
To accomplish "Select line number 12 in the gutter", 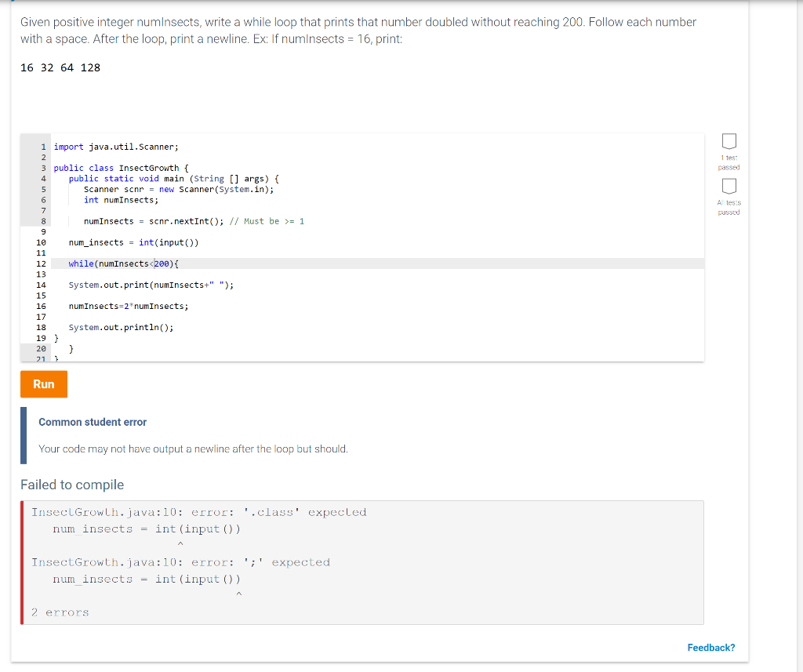I will click(x=42, y=263).
